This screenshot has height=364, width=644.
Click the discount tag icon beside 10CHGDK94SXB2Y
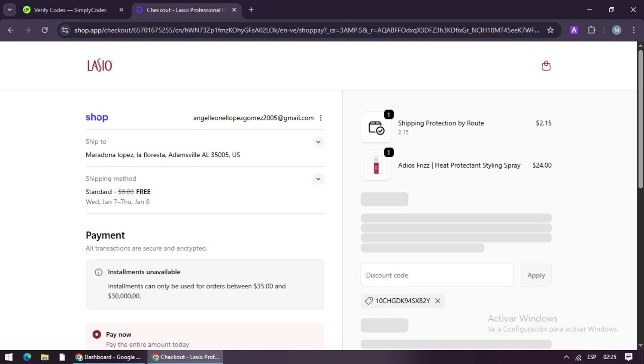[x=369, y=301]
